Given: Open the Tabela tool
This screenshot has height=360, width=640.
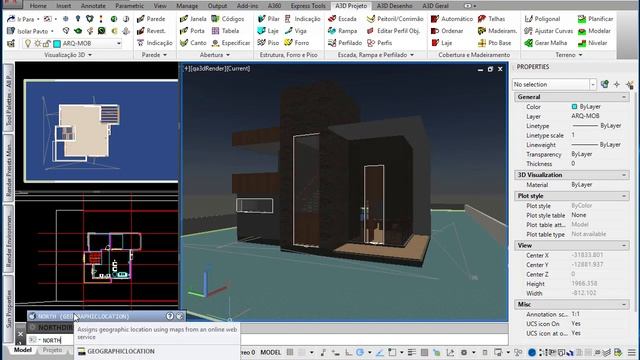Looking at the screenshot, I should [x=225, y=31].
